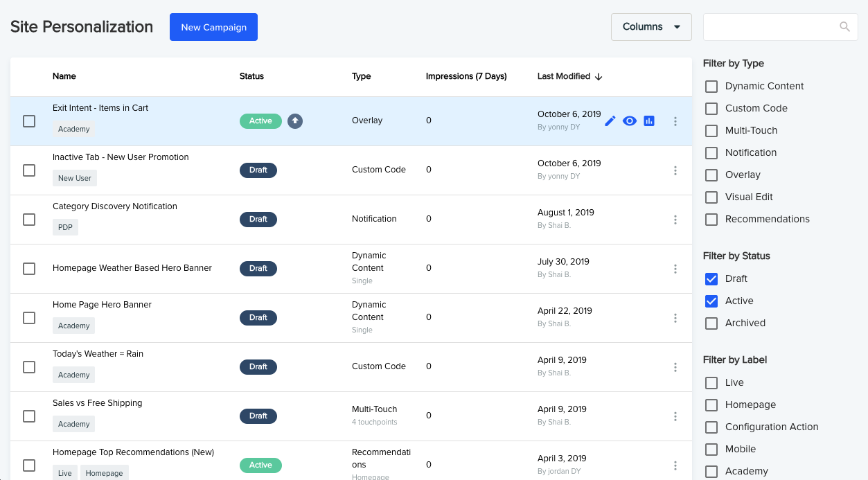
Task: Click the New Campaign button
Action: point(213,27)
